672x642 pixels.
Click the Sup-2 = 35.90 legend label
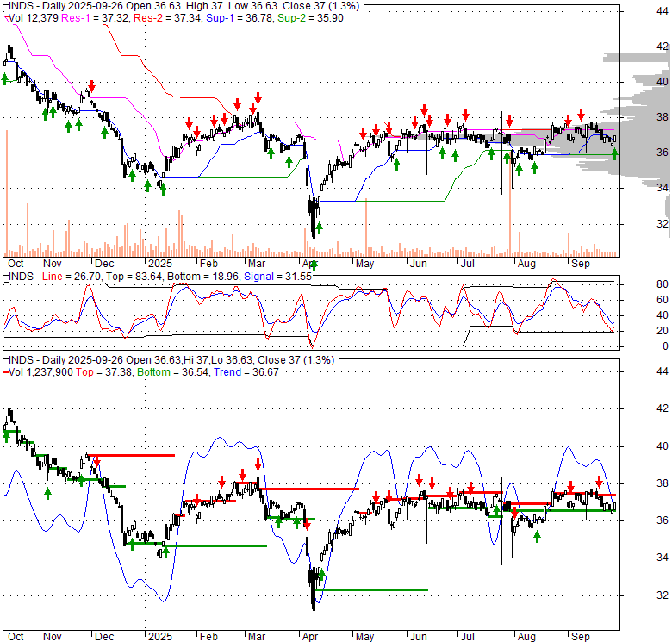(x=310, y=17)
